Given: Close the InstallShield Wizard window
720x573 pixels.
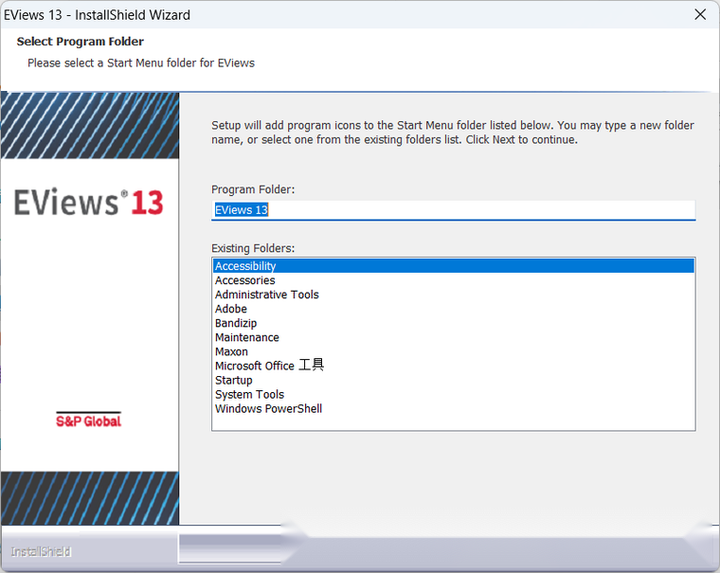Looking at the screenshot, I should click(700, 15).
